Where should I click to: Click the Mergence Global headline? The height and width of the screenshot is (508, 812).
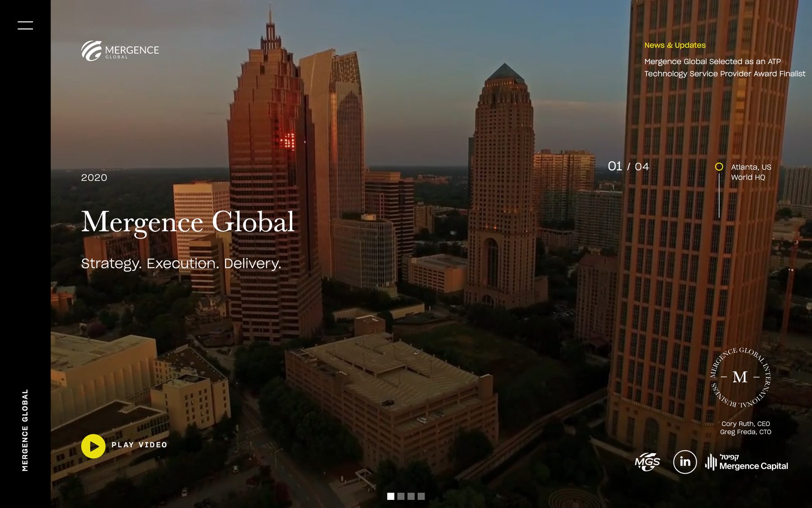click(x=188, y=222)
